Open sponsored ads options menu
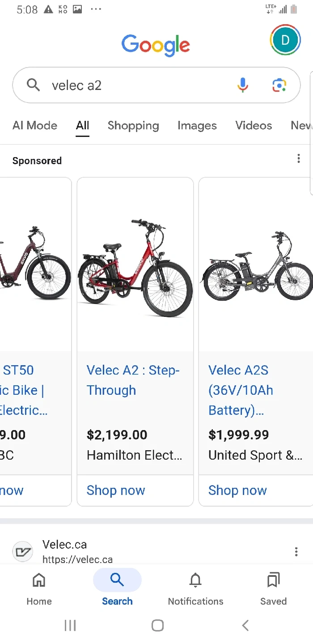313x644 pixels. [299, 159]
